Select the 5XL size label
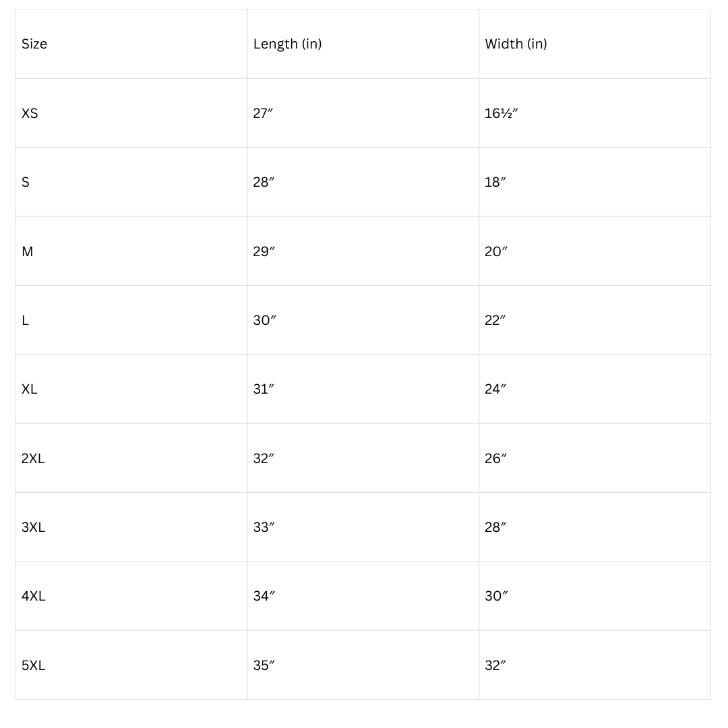Screen dimensions: 728x728 click(x=34, y=666)
